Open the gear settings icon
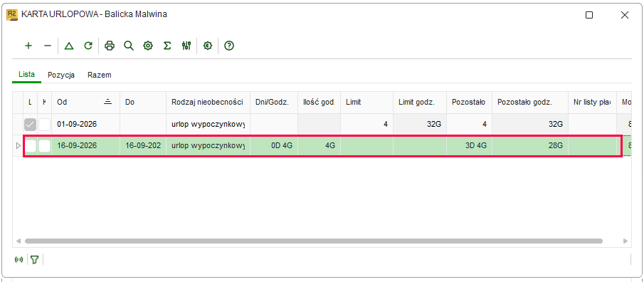Screen dimensions: 644x282 pyautogui.click(x=148, y=46)
